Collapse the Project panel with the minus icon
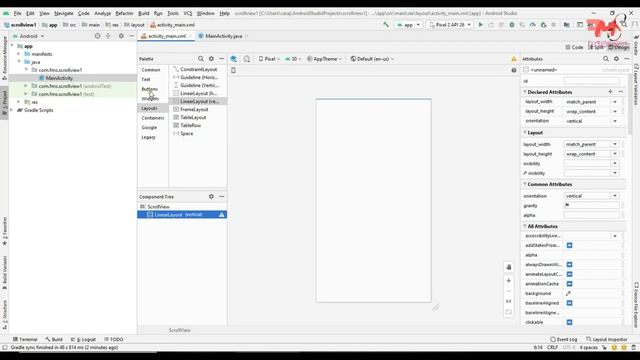 (131, 36)
